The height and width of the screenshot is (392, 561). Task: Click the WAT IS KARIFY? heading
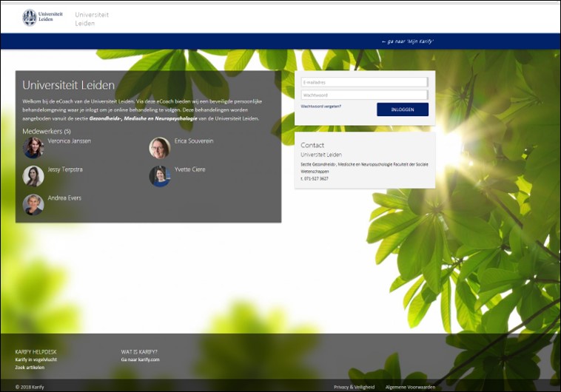(x=139, y=352)
